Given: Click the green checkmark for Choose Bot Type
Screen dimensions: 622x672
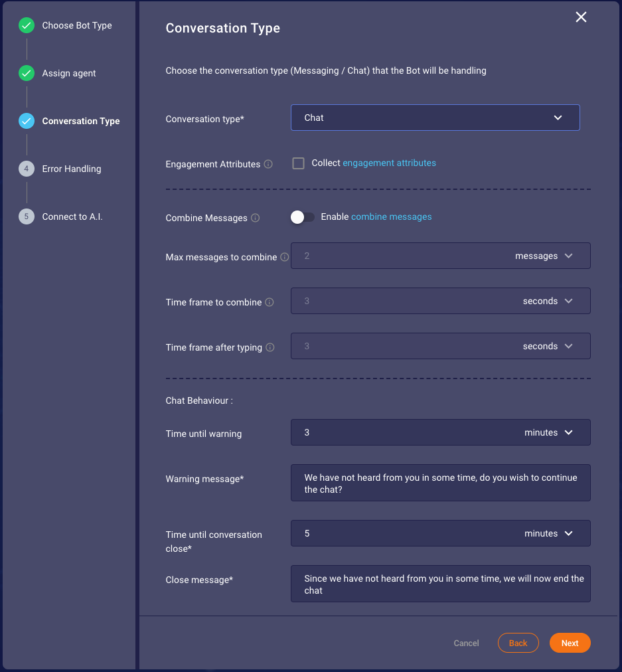Looking at the screenshot, I should tap(27, 25).
